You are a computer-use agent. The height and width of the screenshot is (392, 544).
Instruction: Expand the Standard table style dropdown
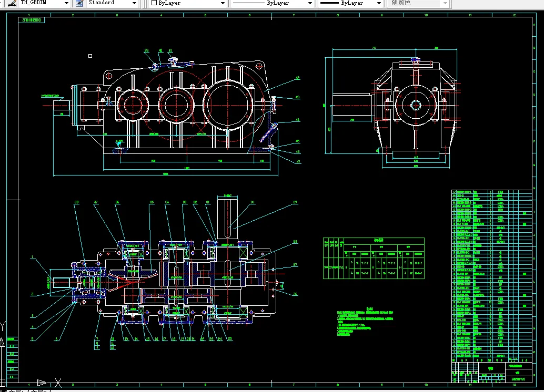click(x=134, y=3)
